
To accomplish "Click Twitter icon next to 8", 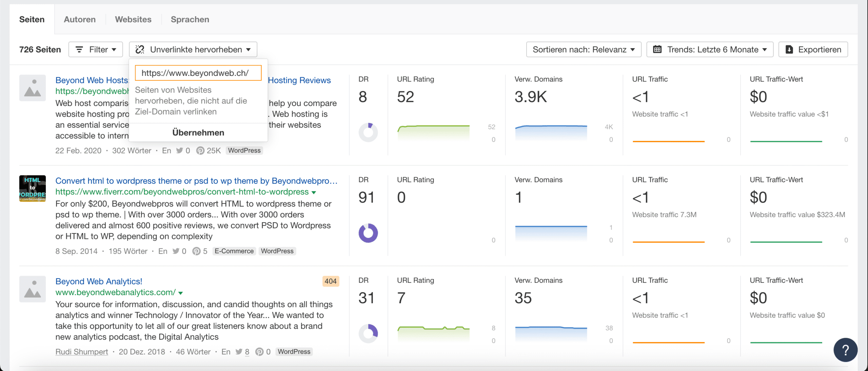I will tap(239, 352).
